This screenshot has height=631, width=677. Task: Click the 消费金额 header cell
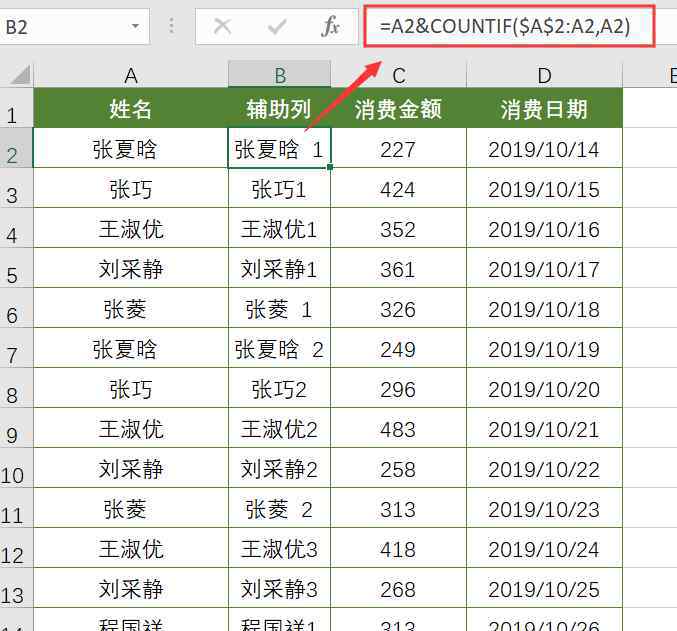pyautogui.click(x=399, y=108)
